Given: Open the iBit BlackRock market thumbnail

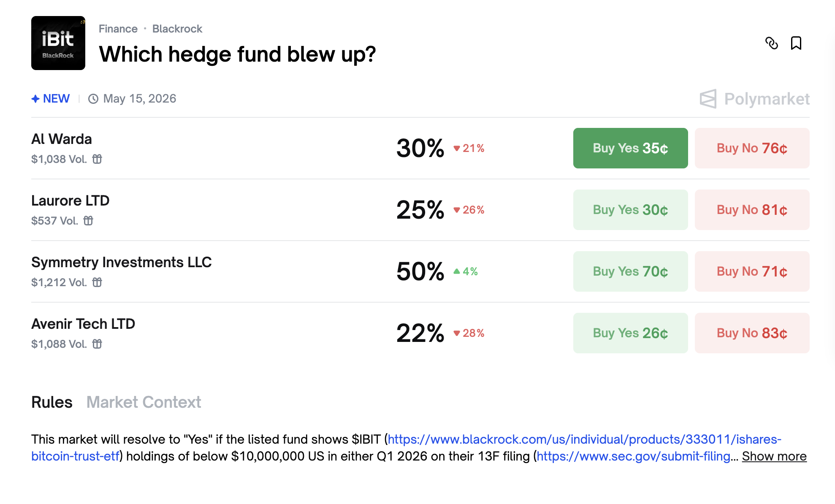Looking at the screenshot, I should point(58,43).
